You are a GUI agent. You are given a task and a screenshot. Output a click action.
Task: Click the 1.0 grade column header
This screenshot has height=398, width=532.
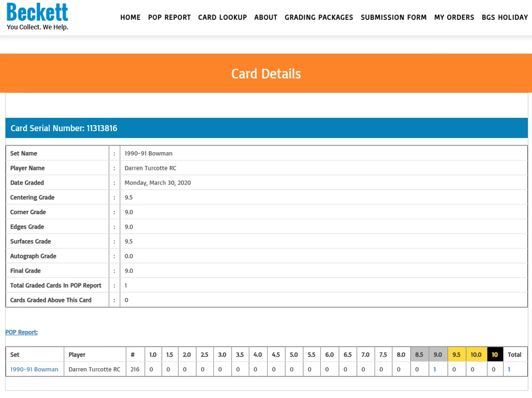coord(153,355)
